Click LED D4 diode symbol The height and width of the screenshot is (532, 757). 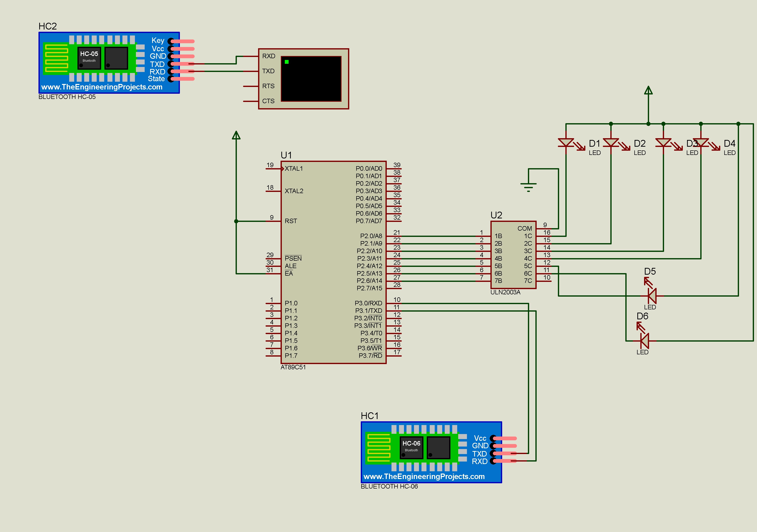[x=701, y=143]
